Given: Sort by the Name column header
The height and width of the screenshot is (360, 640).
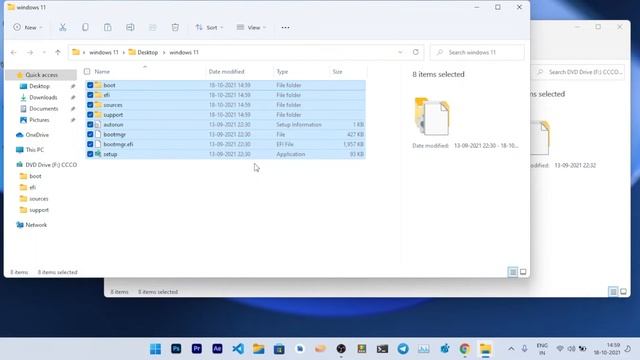Looking at the screenshot, I should [x=102, y=71].
